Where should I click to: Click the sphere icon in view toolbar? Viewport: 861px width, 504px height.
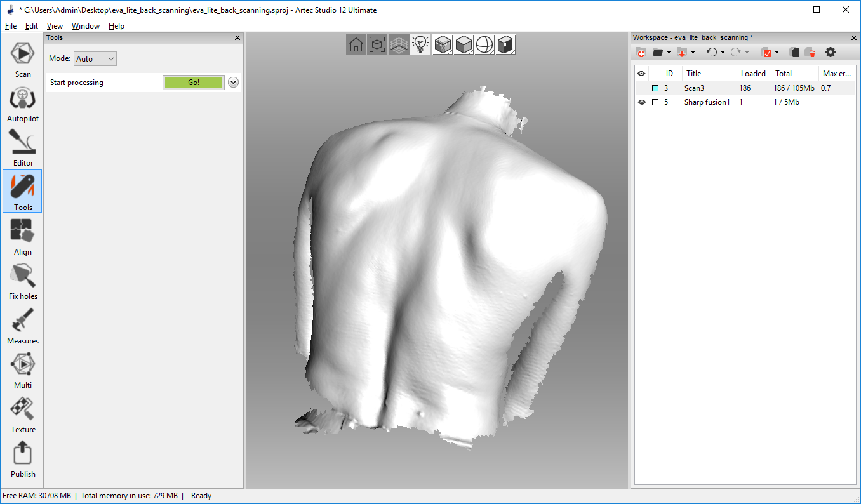click(x=484, y=44)
